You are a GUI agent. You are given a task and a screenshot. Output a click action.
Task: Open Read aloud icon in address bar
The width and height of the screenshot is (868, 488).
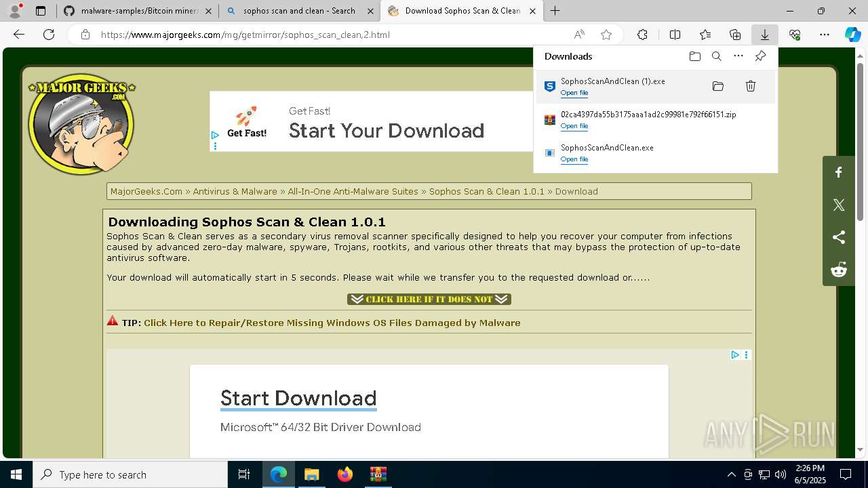[579, 35]
